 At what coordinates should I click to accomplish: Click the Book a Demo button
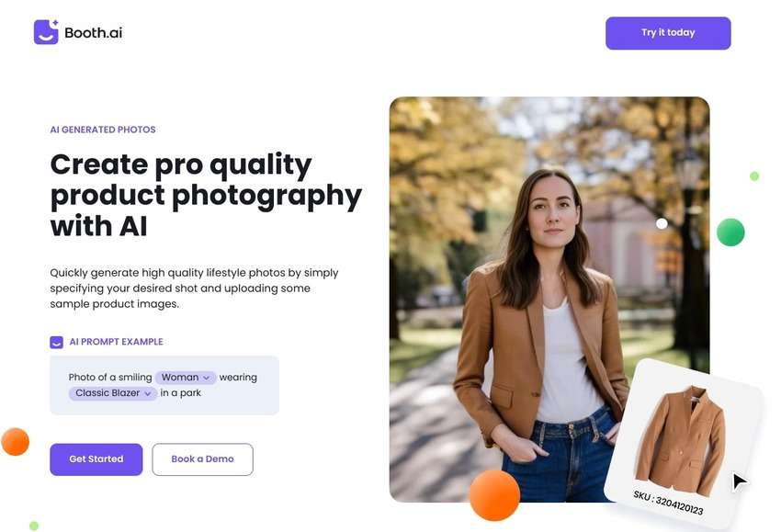[202, 459]
